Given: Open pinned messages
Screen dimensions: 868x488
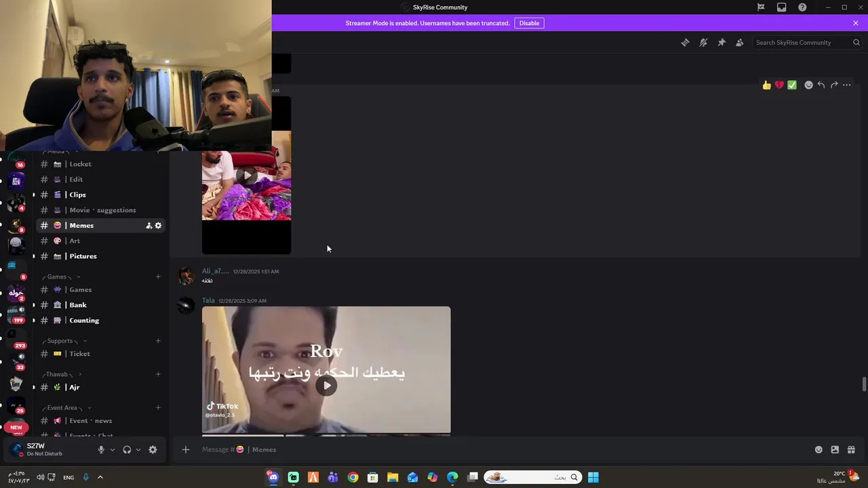Looking at the screenshot, I should [722, 42].
